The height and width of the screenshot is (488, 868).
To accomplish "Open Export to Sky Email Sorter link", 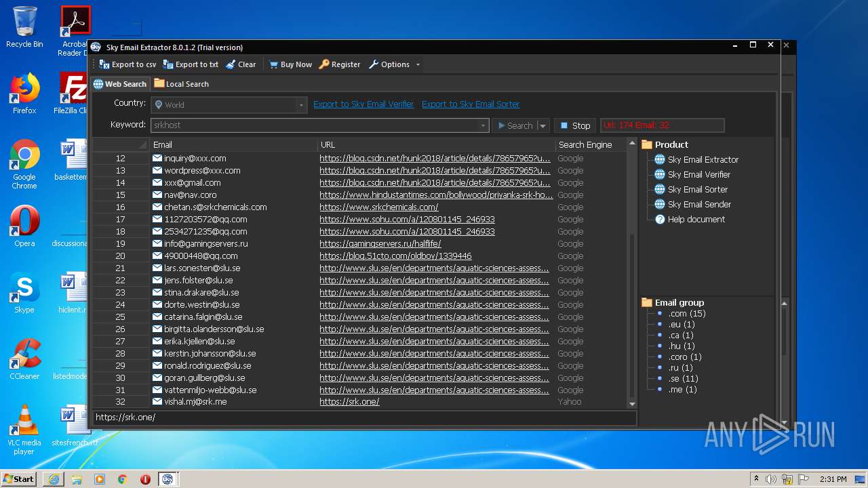I will coord(471,104).
